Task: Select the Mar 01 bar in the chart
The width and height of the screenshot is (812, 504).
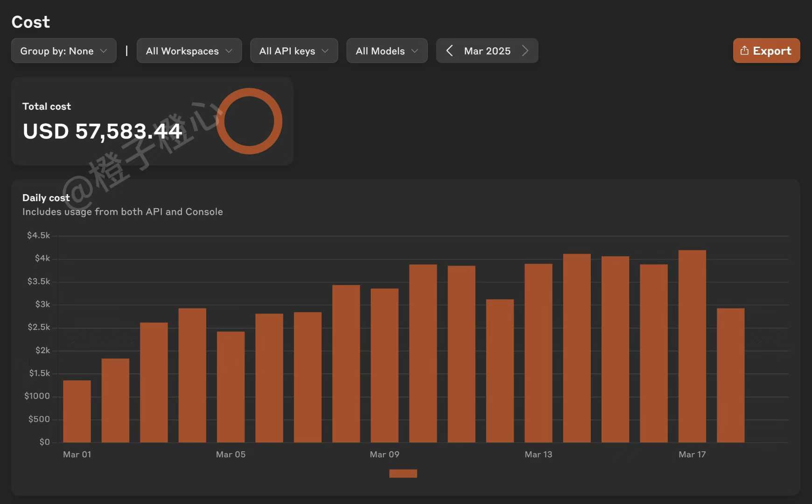Action: point(77,411)
